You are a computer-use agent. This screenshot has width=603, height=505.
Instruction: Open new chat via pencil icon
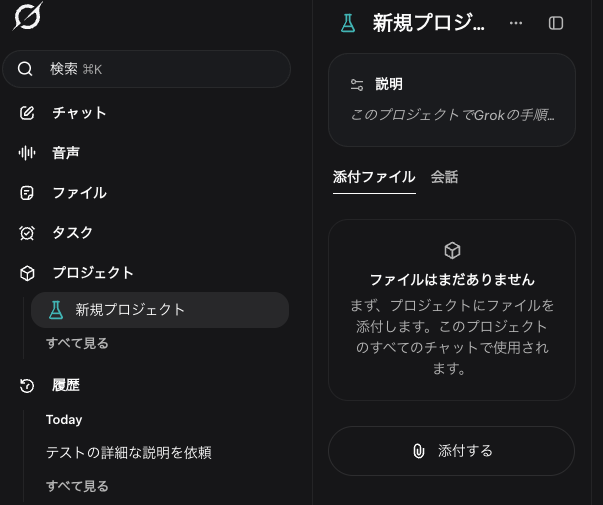point(27,113)
